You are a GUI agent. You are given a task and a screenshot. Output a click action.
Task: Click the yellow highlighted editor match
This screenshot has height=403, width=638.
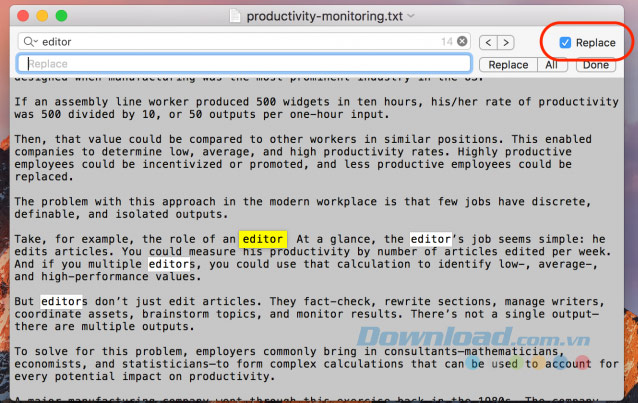262,239
